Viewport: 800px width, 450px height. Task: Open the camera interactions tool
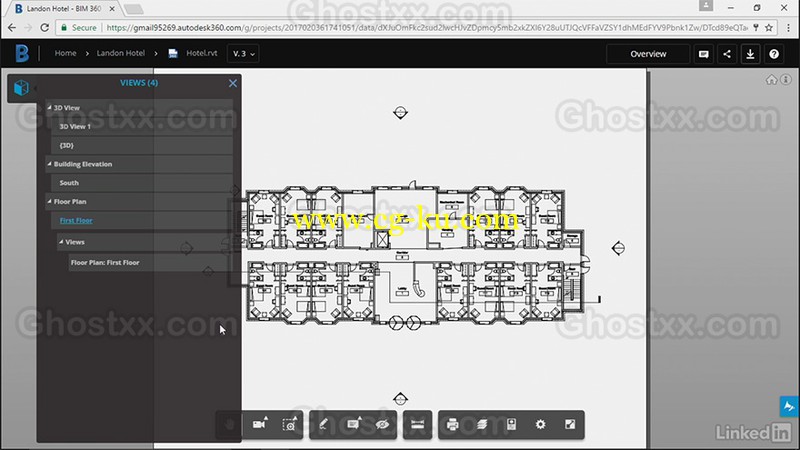(x=260, y=424)
